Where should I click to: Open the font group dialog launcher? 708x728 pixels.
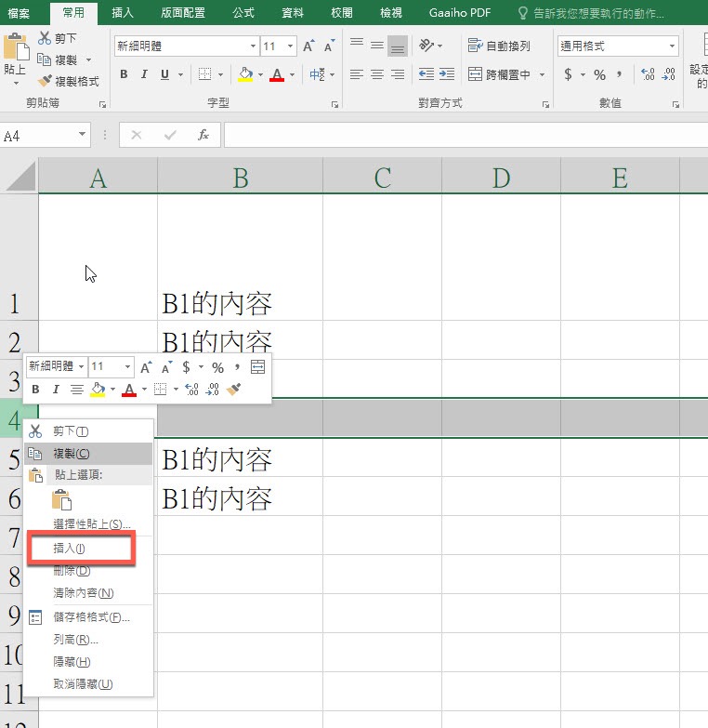(334, 104)
